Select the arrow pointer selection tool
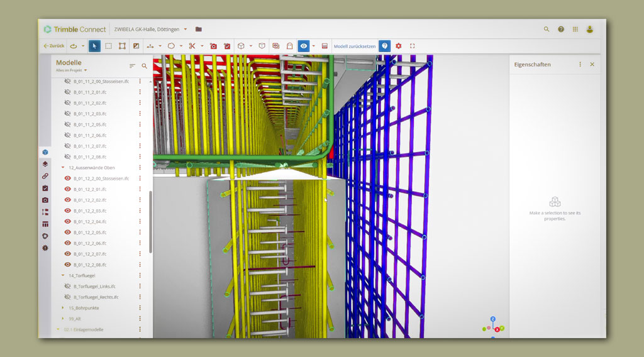This screenshot has width=644, height=357. coord(94,46)
